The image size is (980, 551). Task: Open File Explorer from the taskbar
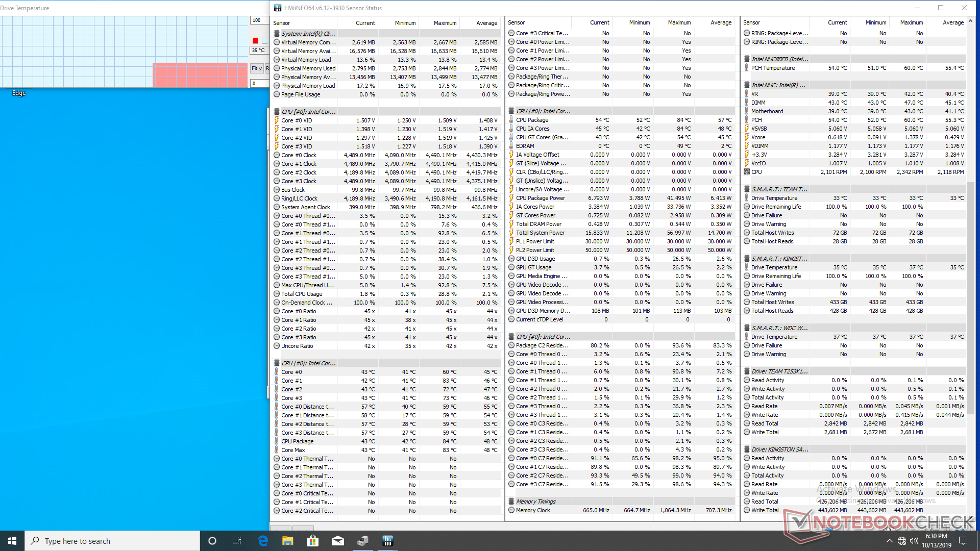pos(288,541)
